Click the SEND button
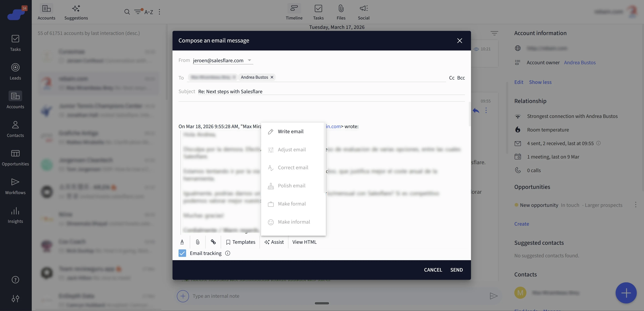Image resolution: width=644 pixels, height=311 pixels. [457, 270]
